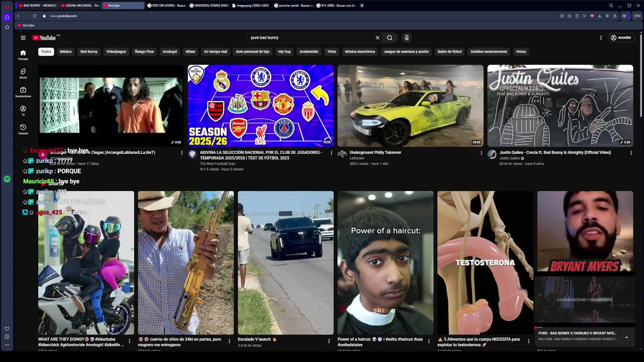
Task: Play the Escalade V launch short
Action: pos(285,262)
